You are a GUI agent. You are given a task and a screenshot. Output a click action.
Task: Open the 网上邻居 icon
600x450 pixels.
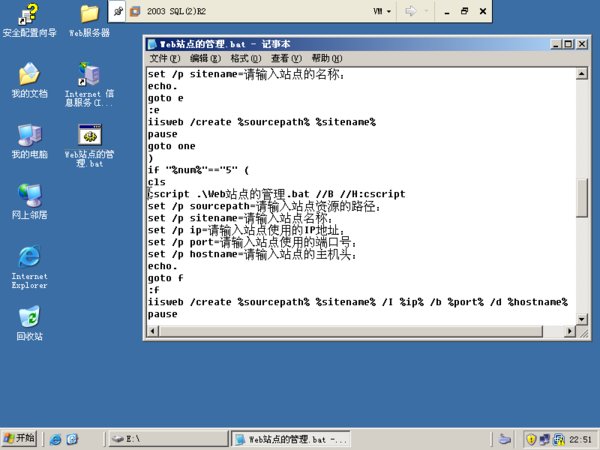pyautogui.click(x=29, y=195)
